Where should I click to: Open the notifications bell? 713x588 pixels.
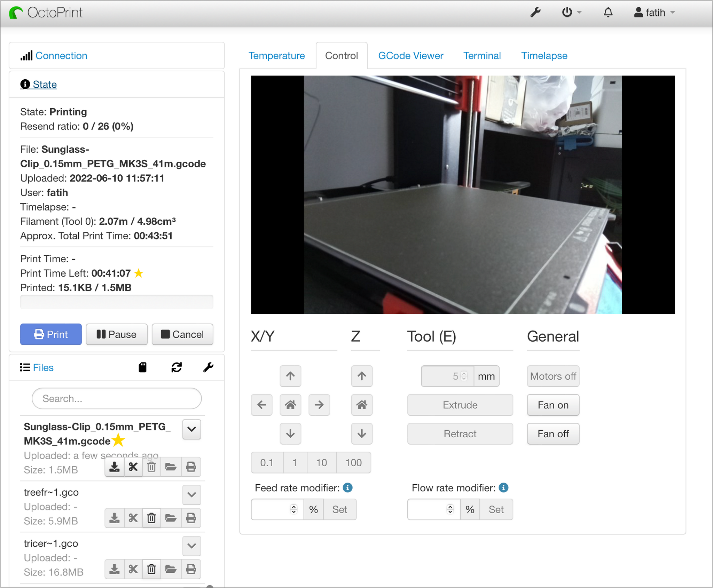[608, 13]
